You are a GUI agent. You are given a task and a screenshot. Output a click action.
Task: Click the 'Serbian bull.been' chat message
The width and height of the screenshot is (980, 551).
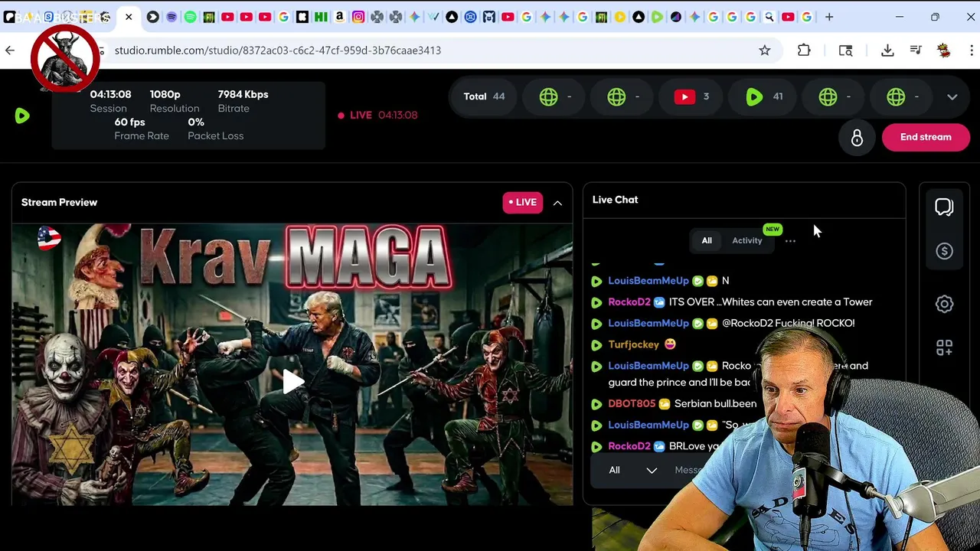(x=715, y=403)
